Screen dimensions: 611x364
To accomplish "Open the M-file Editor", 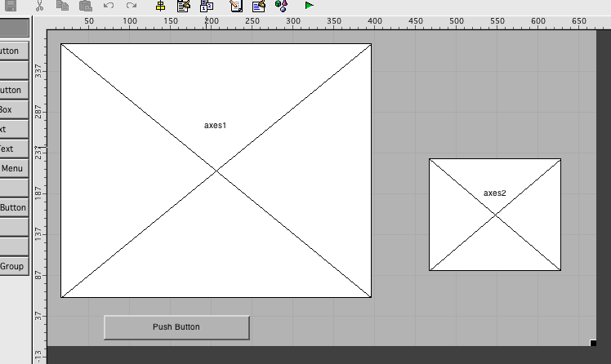I will coord(236,6).
